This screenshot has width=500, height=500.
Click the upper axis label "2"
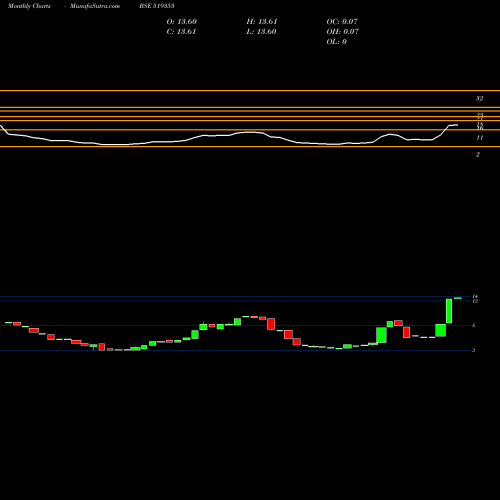click(x=478, y=154)
